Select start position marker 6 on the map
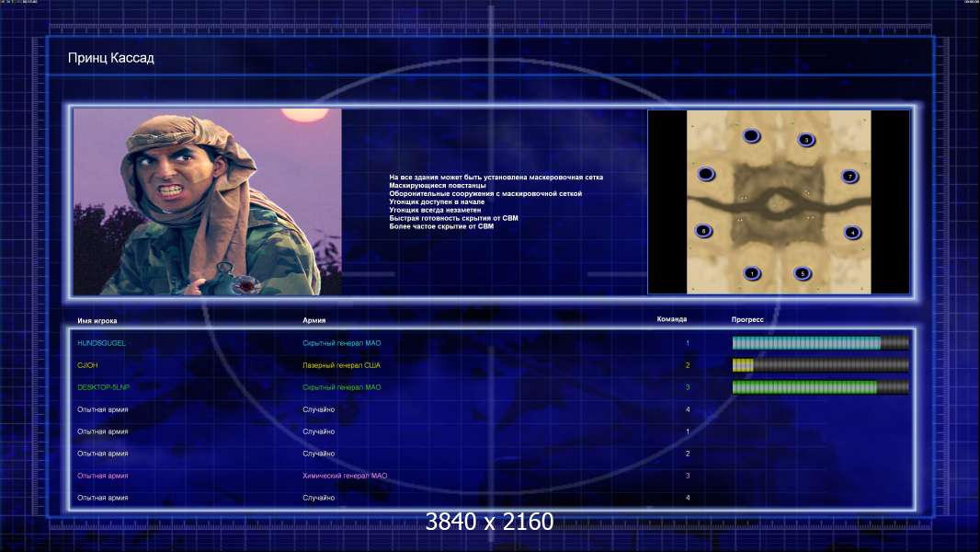 703,231
